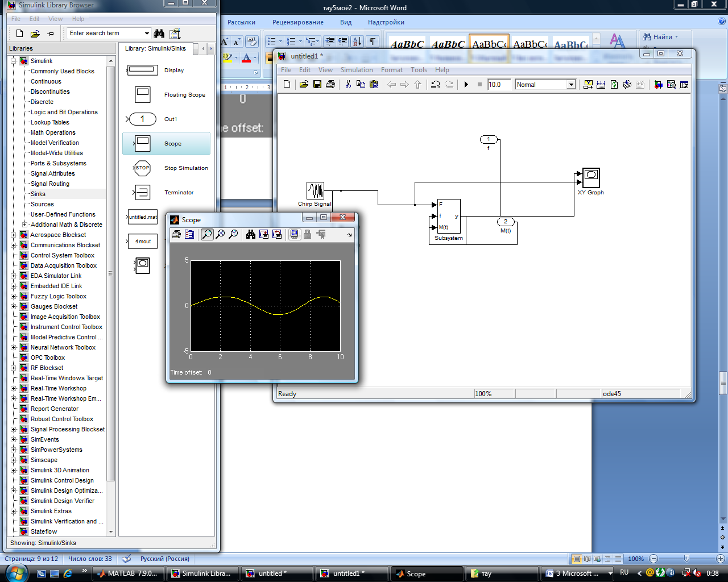728x582 pixels.
Task: Collapse the Simulink library tree node
Action: click(14, 61)
